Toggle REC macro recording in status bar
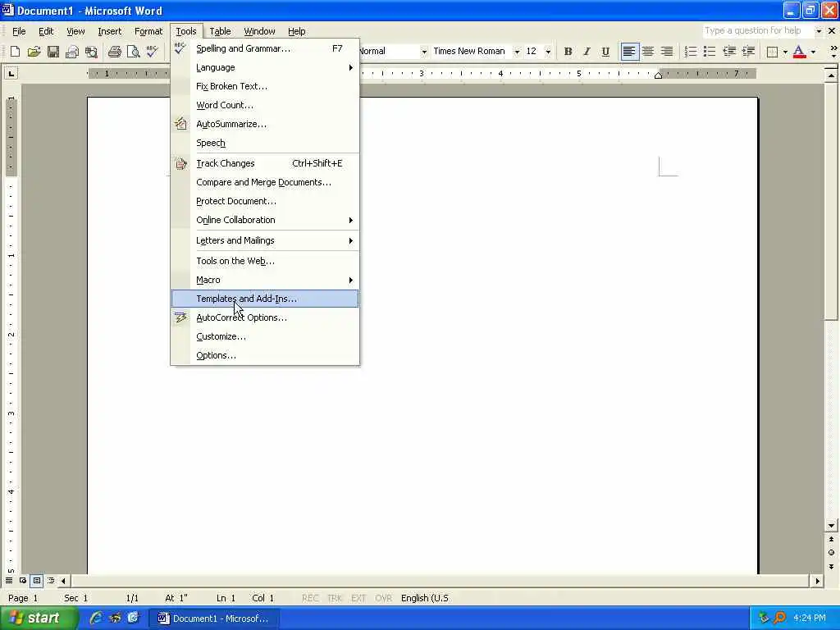The width and height of the screenshot is (840, 630). (x=310, y=598)
